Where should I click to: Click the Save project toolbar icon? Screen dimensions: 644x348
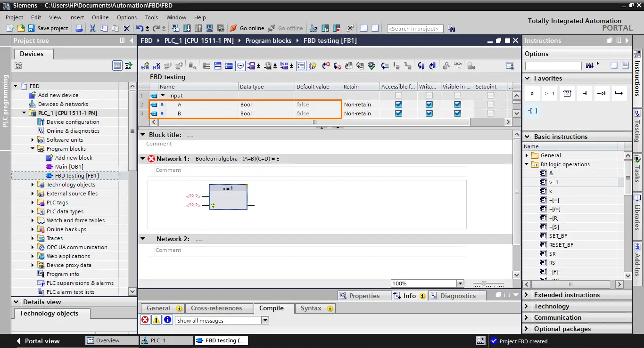[x=31, y=28]
